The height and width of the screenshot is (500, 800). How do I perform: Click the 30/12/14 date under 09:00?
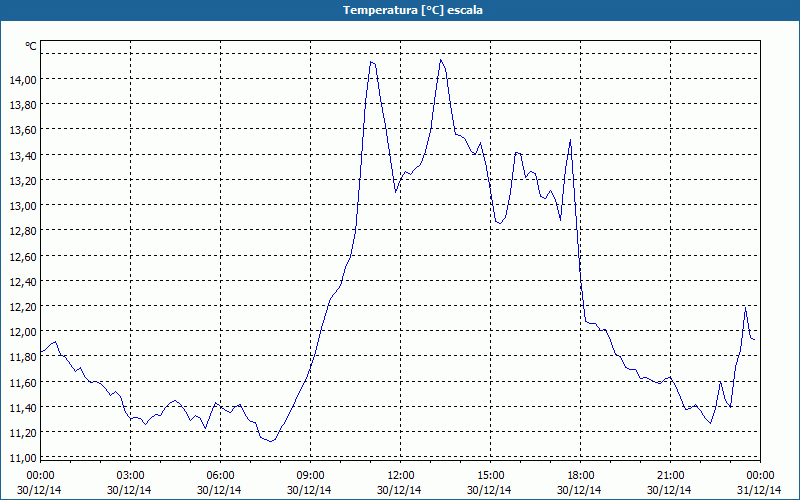click(x=309, y=490)
